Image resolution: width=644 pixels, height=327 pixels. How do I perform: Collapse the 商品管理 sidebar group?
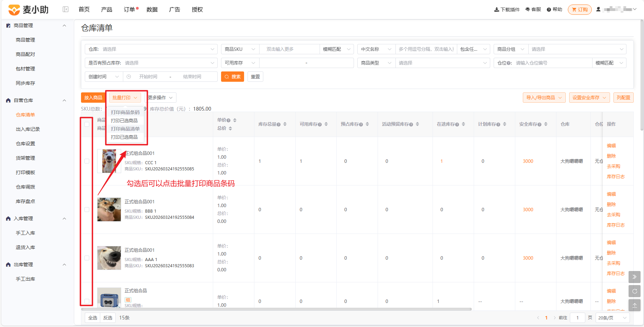point(64,25)
